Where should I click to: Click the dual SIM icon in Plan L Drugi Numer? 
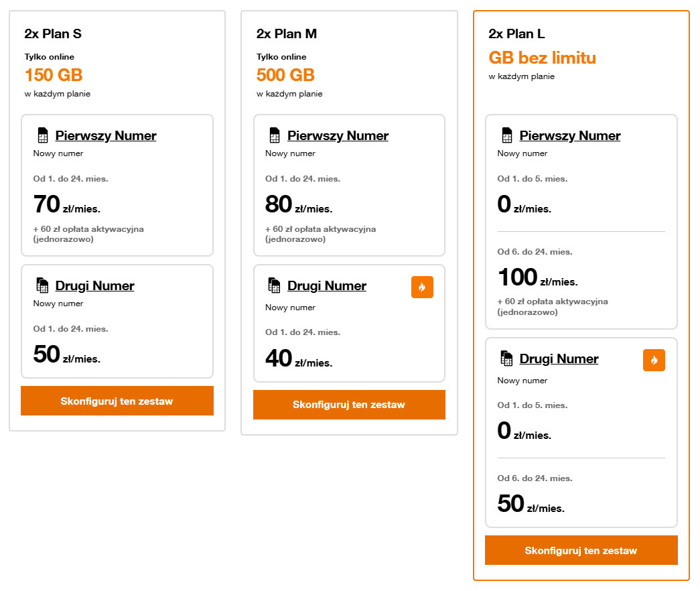(x=506, y=358)
